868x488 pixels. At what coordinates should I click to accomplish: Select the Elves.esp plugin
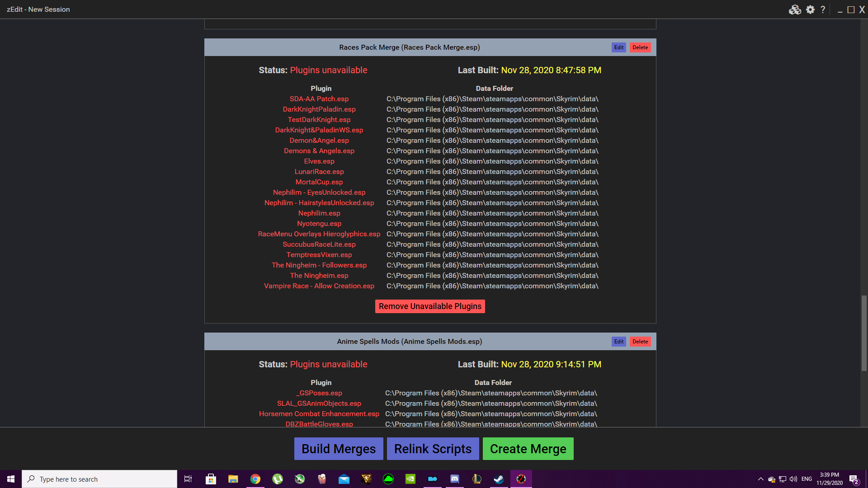[319, 161]
